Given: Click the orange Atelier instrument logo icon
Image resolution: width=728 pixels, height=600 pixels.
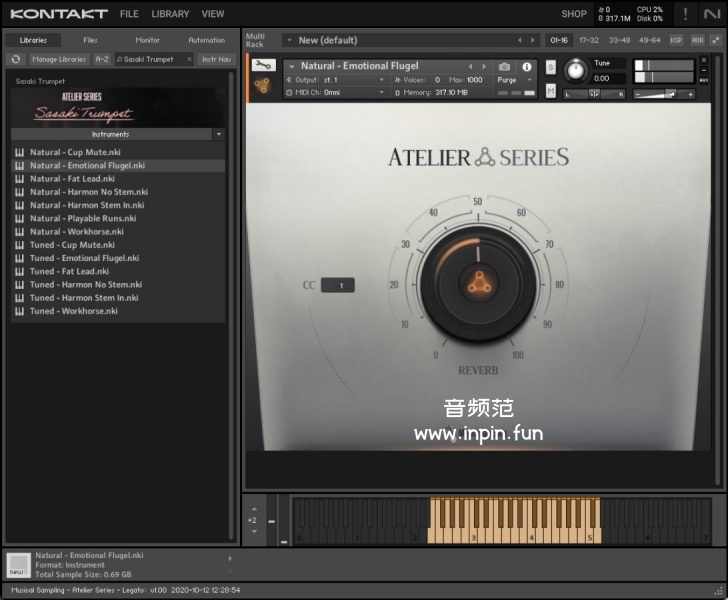Looking at the screenshot, I should (262, 85).
